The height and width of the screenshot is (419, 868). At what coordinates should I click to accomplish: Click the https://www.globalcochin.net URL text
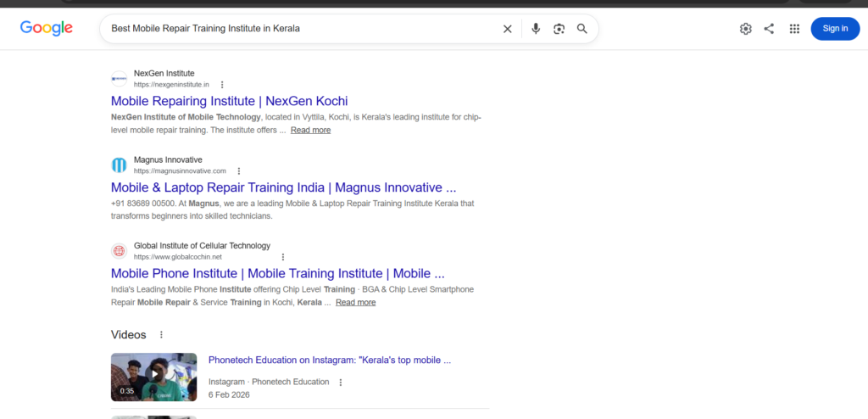pos(178,257)
